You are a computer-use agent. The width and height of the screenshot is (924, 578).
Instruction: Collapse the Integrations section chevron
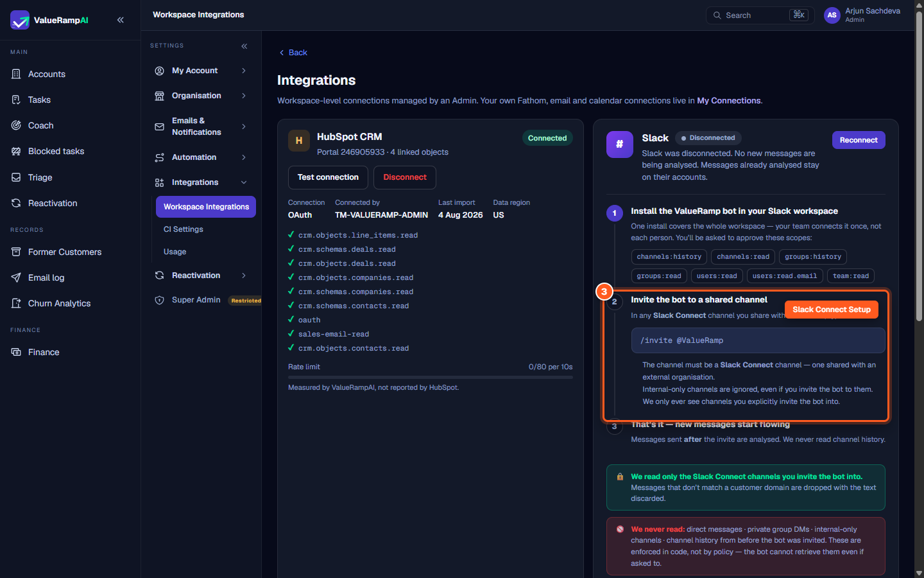pos(244,182)
